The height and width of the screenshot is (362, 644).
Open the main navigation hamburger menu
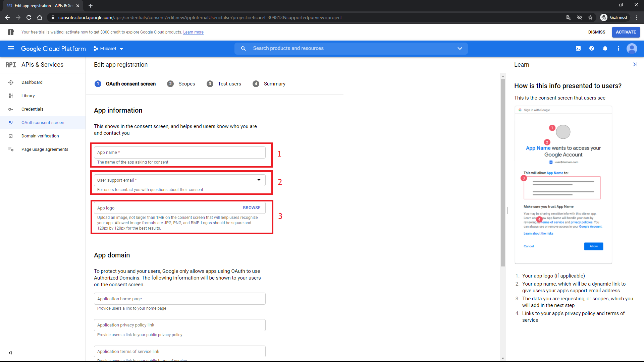tap(11, 49)
